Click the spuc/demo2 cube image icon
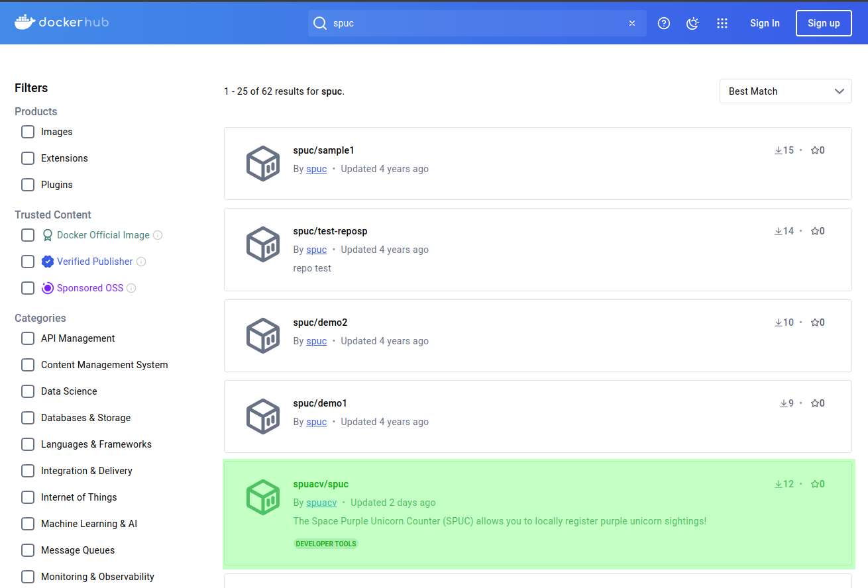The image size is (868, 588). tap(263, 336)
